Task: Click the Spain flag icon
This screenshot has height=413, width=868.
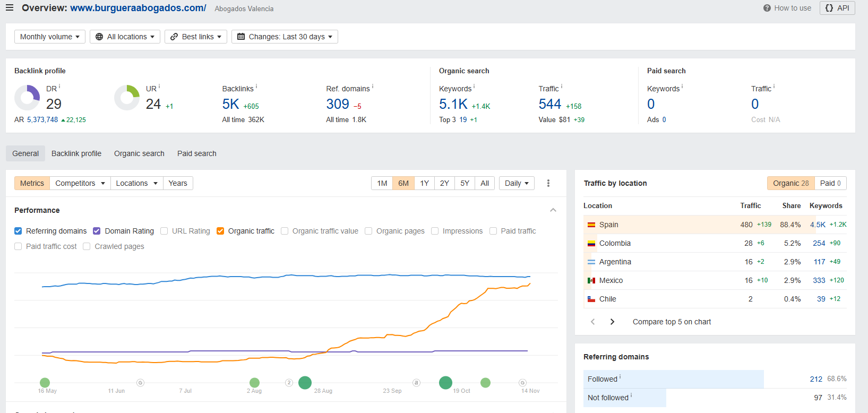Action: click(x=591, y=225)
